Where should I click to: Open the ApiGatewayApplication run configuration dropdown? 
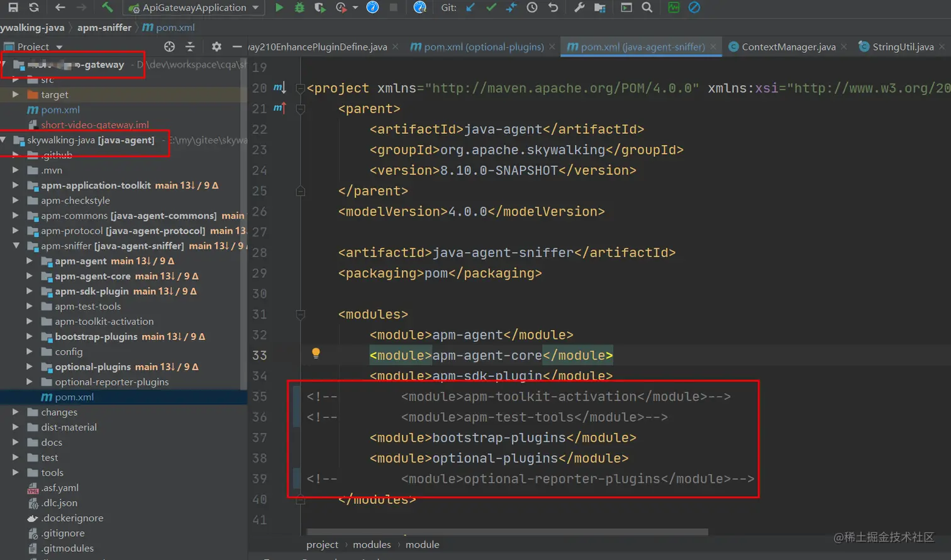(194, 8)
